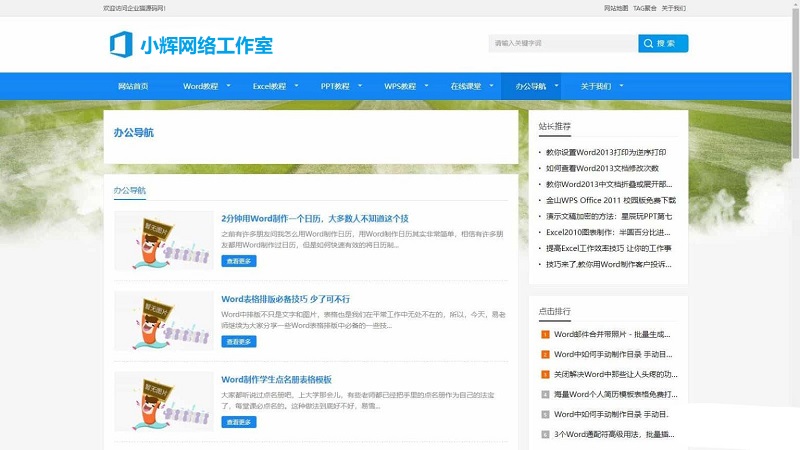
Task: Open 关于我们 in the blue nav bar
Action: click(x=596, y=86)
